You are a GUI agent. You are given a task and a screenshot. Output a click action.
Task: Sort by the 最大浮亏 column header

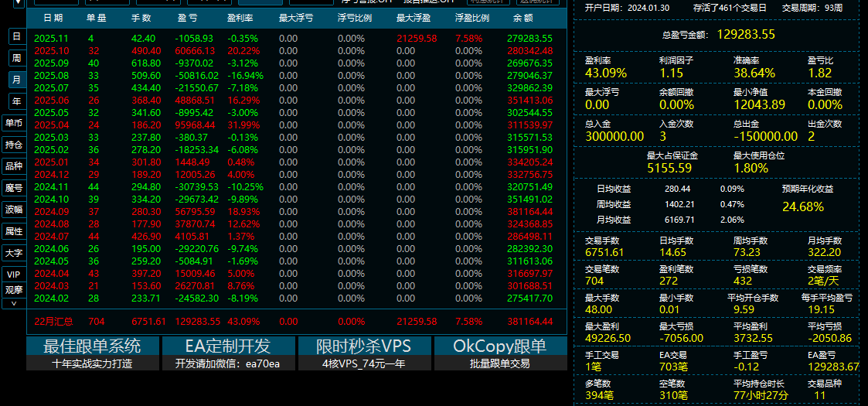click(296, 18)
